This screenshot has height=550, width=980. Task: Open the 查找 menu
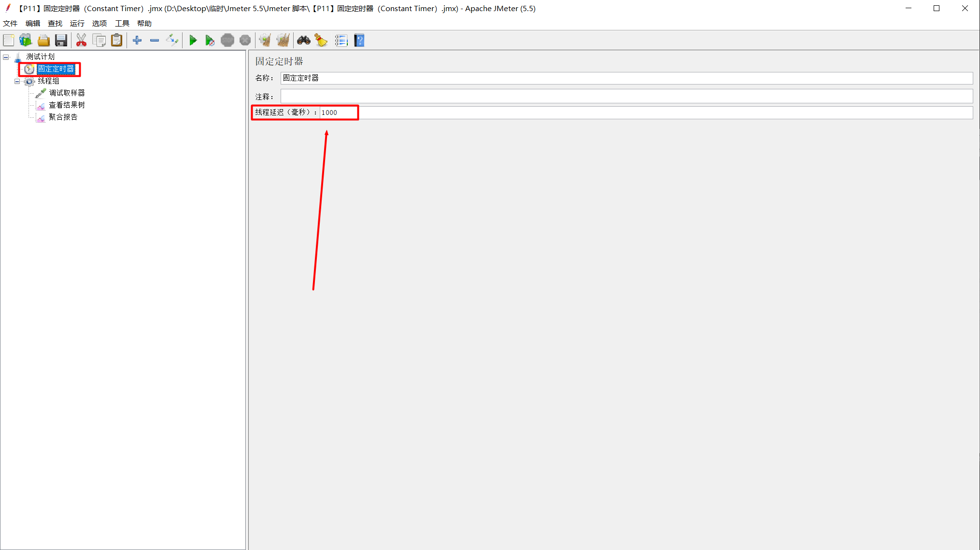click(55, 24)
